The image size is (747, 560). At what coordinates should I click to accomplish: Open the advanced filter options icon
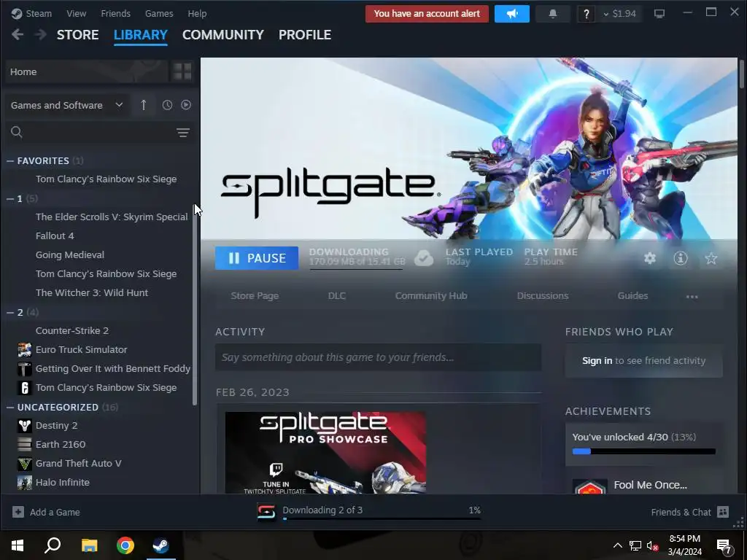point(183,133)
